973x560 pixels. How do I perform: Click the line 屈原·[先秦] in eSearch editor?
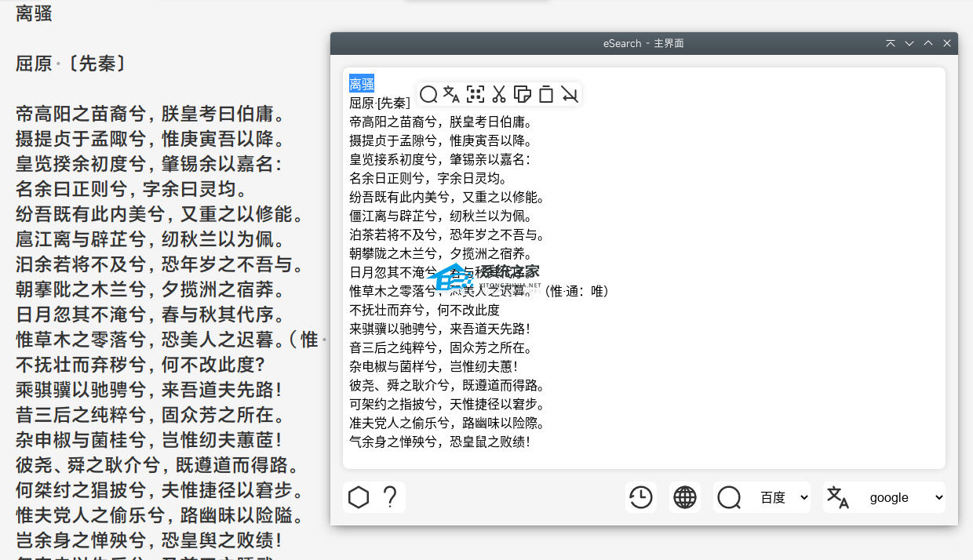pos(380,103)
